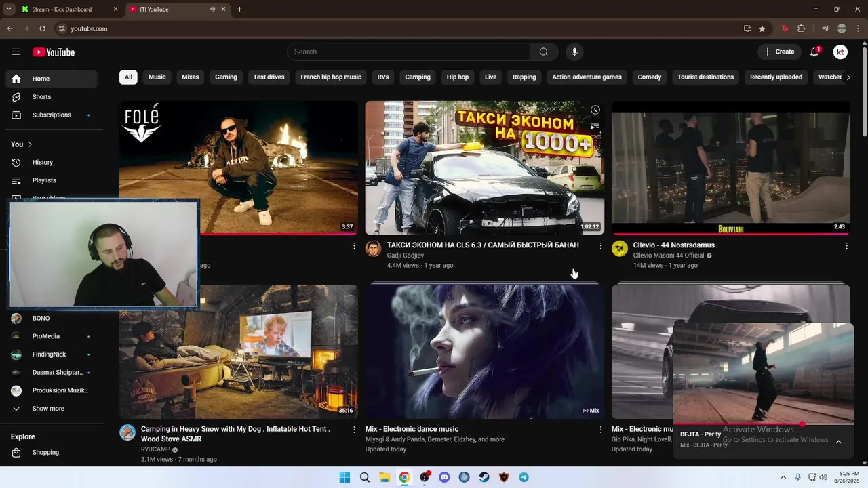Open the notifications bell

815,52
